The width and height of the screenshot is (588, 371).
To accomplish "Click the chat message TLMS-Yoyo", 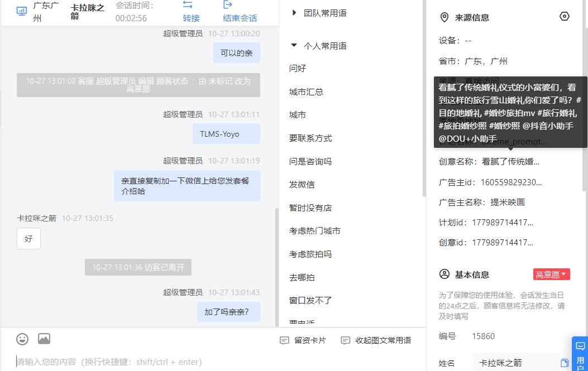I will pos(227,134).
